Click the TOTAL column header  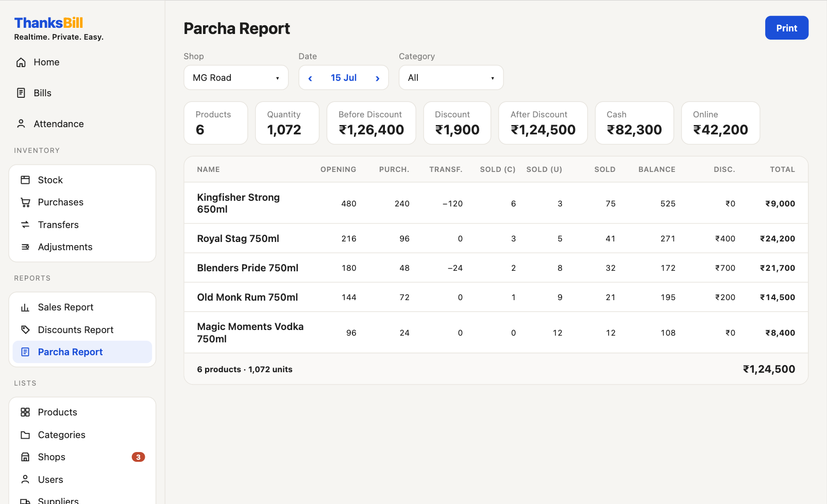pos(782,169)
